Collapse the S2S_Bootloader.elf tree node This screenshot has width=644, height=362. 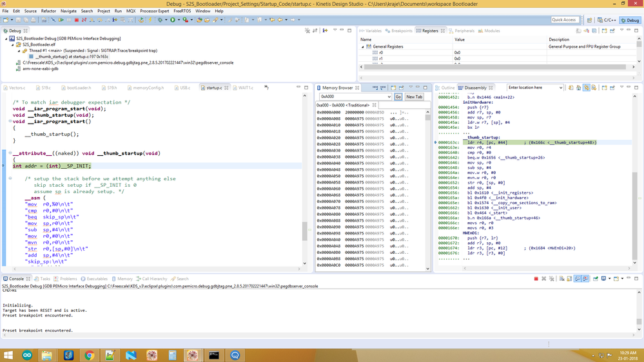point(13,44)
